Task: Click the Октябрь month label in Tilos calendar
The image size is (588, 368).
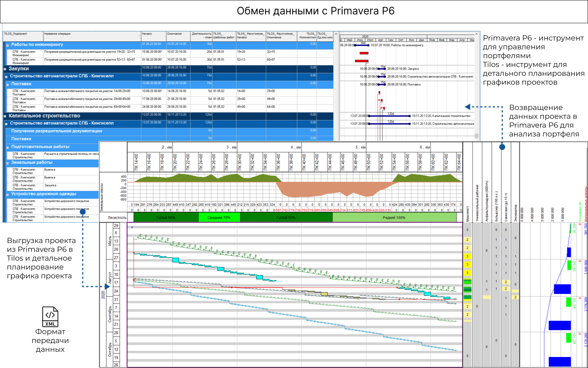Action: 110,350
